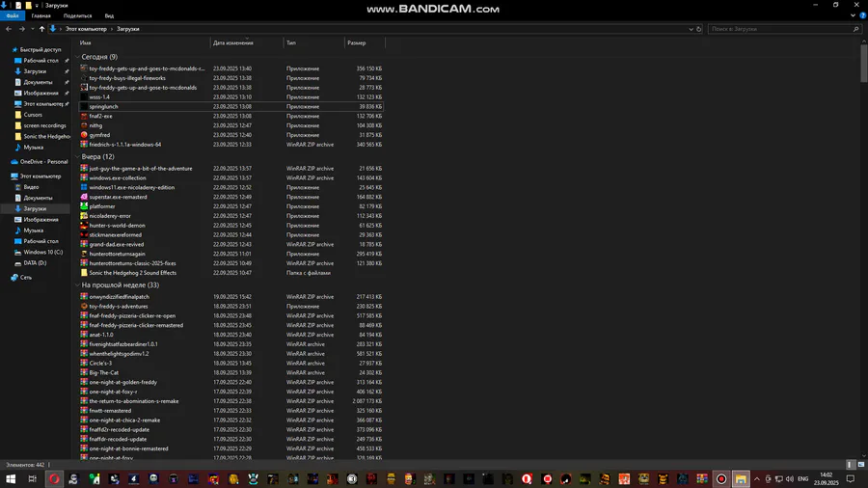Screen dimensions: 868x488
Task: Open address bar history dropdown
Action: 691,29
